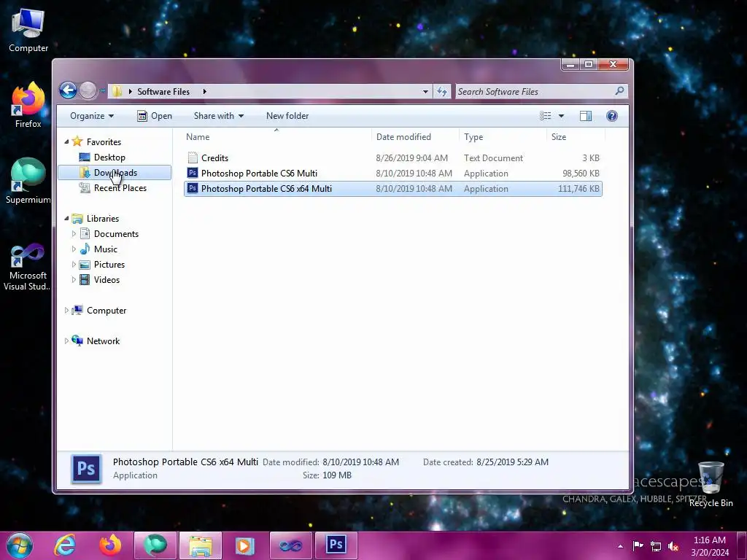Expand the arrow before Software Files in breadcrumb
This screenshot has width=747, height=560.
[130, 91]
